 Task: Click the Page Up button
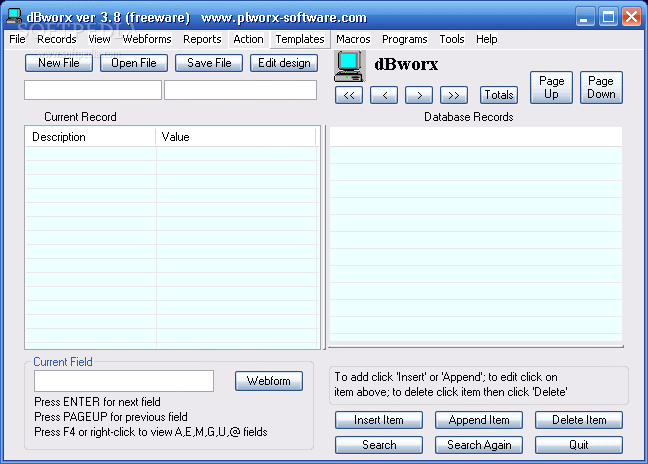(x=551, y=87)
